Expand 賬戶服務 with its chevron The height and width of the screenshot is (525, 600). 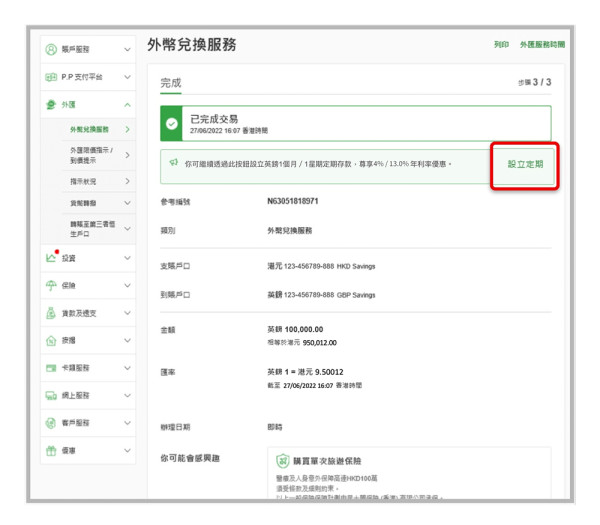(x=127, y=50)
